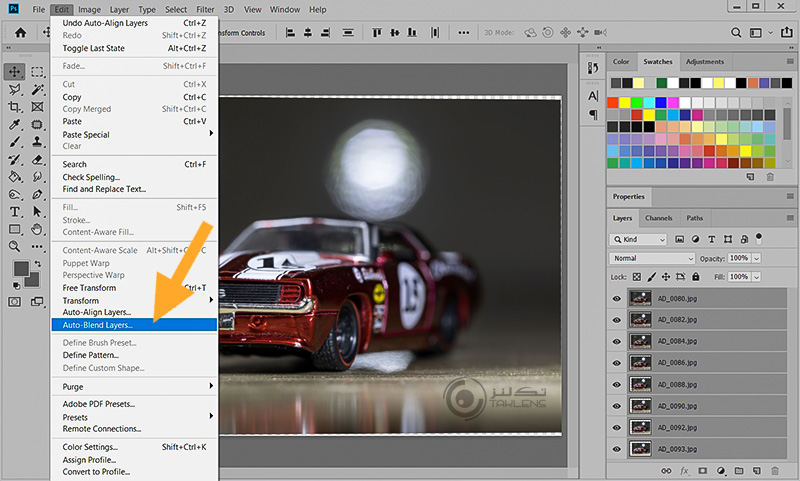The width and height of the screenshot is (800, 481).
Task: Select the Crop tool in the toolbar
Action: tap(15, 107)
